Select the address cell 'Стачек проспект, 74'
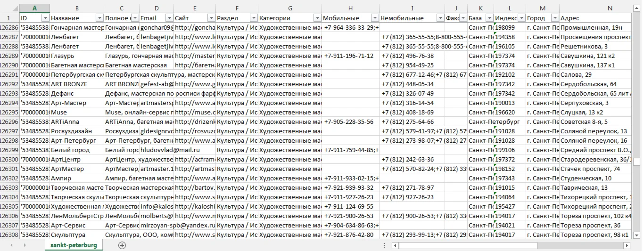Image resolution: width=644 pixels, height=251 pixels. click(596, 169)
